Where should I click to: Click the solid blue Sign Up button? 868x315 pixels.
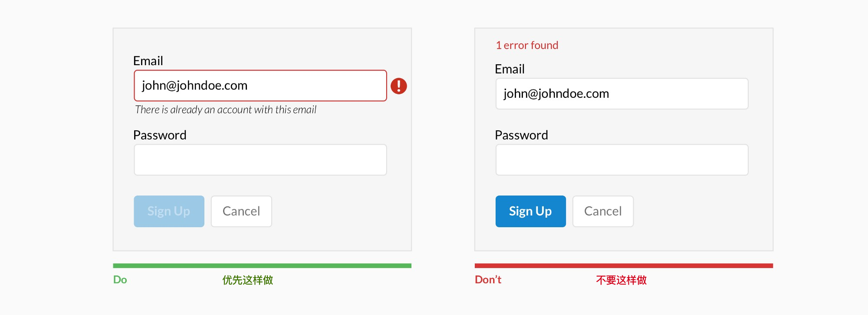pyautogui.click(x=530, y=211)
